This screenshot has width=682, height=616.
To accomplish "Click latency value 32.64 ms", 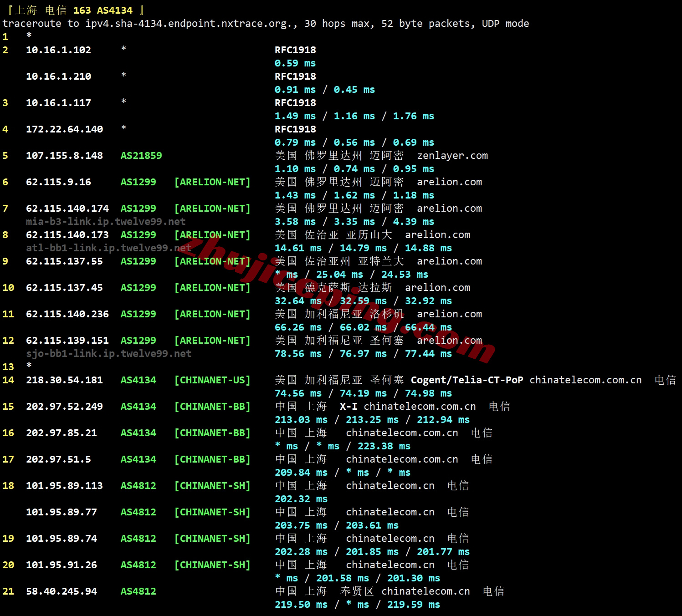I will click(298, 301).
